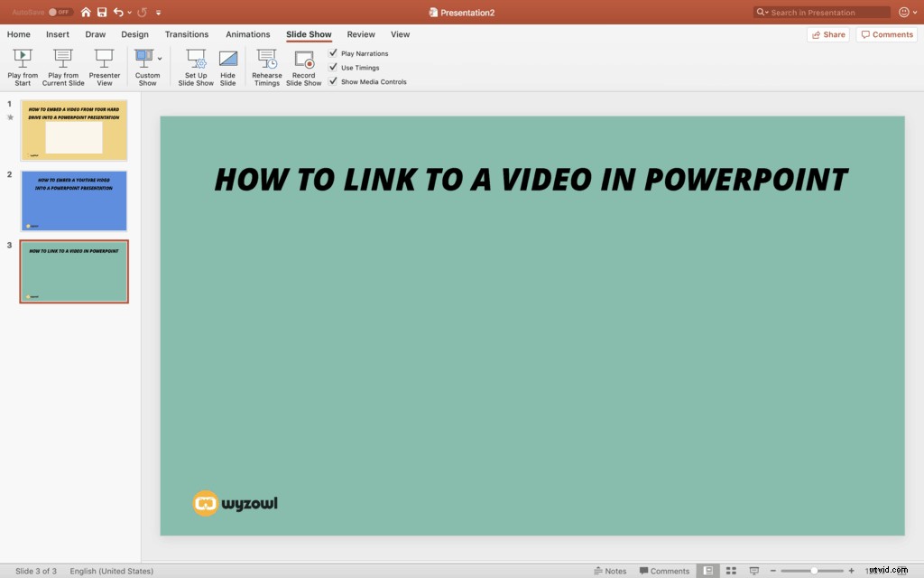Click Play from Start
This screenshot has height=578, width=924.
22,65
